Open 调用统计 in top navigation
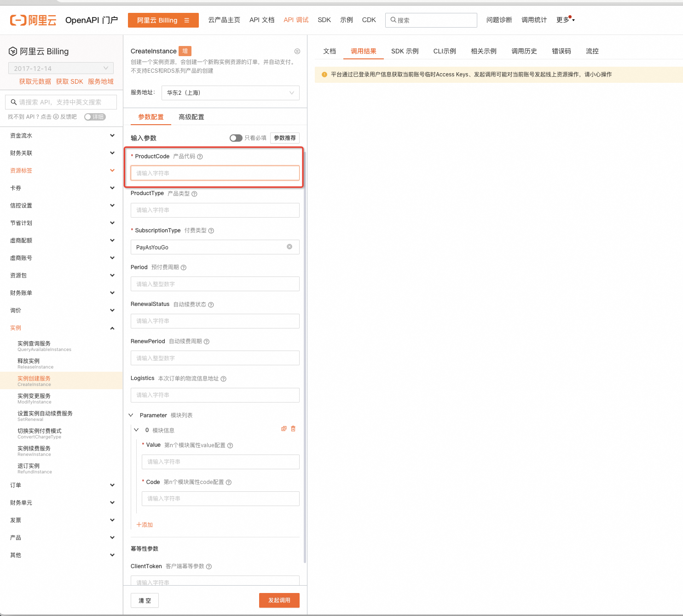683x616 pixels. coord(534,20)
